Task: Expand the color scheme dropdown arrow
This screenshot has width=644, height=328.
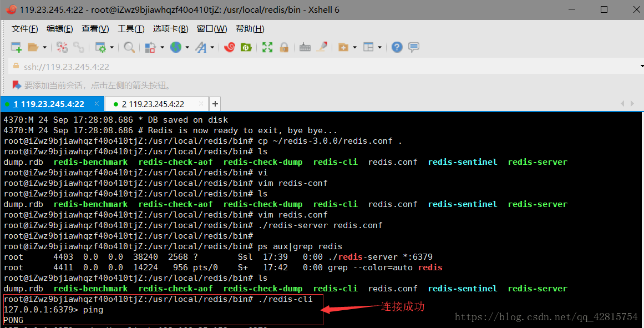Action: point(162,47)
